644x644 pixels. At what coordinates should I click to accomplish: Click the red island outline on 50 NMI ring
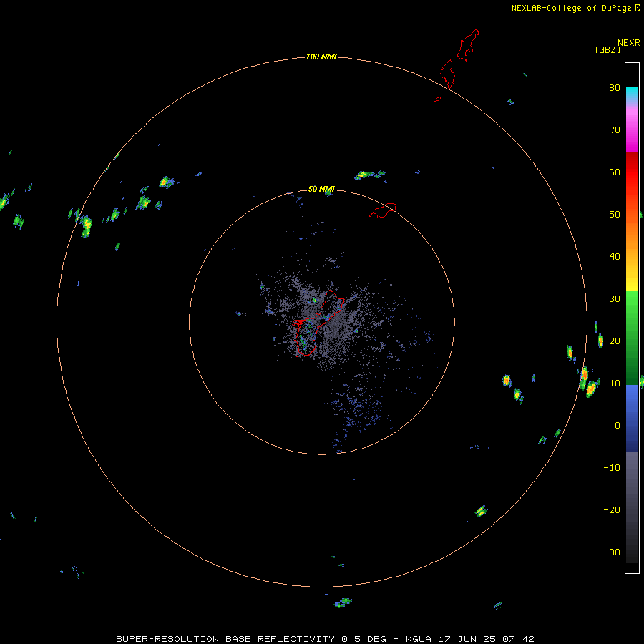pos(383,210)
